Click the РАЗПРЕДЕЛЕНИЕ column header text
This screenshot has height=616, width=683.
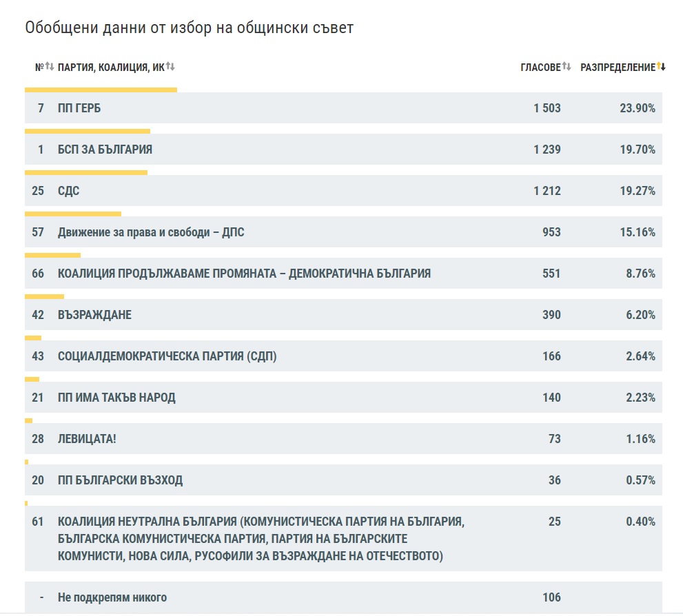click(x=618, y=67)
